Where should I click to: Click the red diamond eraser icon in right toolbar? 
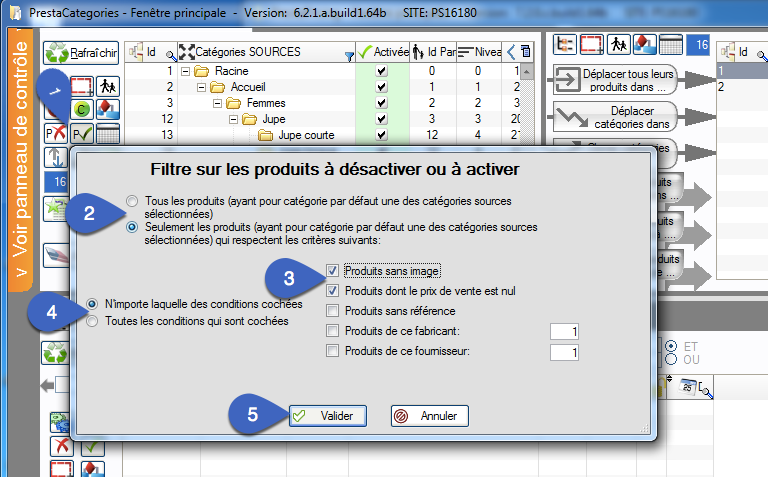(645, 45)
